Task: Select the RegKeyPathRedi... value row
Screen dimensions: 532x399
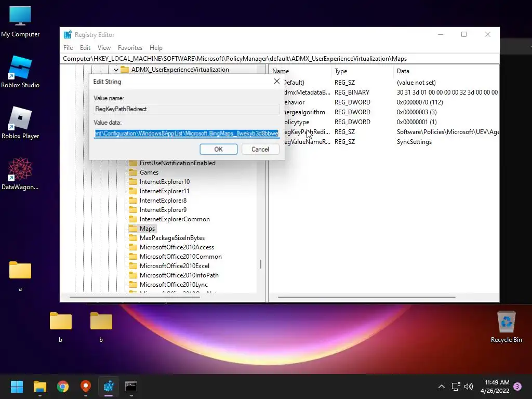Action: [307, 132]
